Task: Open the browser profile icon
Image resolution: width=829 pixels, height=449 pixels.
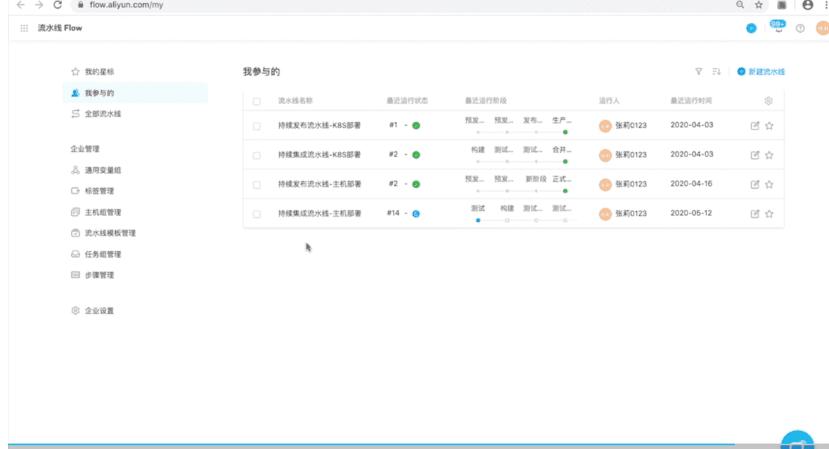Action: pyautogui.click(x=807, y=5)
